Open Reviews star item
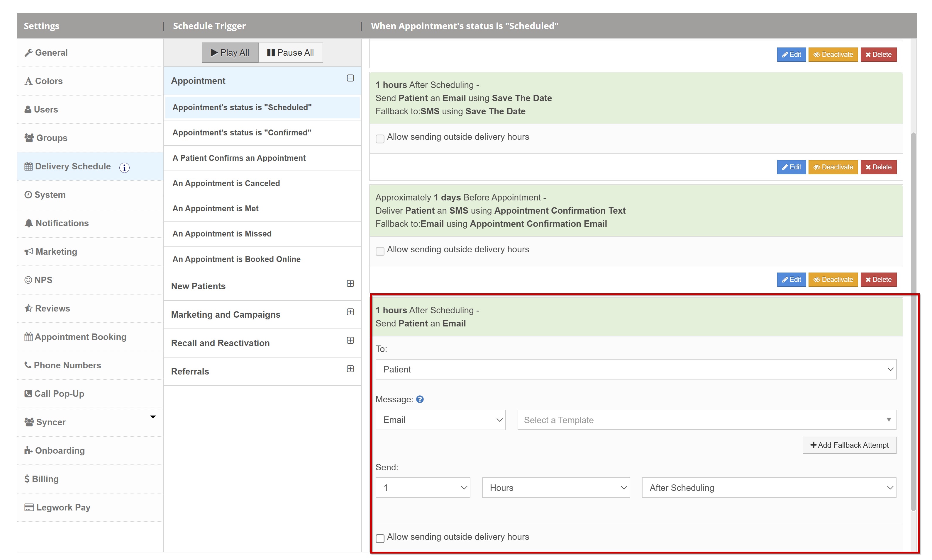This screenshot has height=560, width=932. [x=90, y=308]
